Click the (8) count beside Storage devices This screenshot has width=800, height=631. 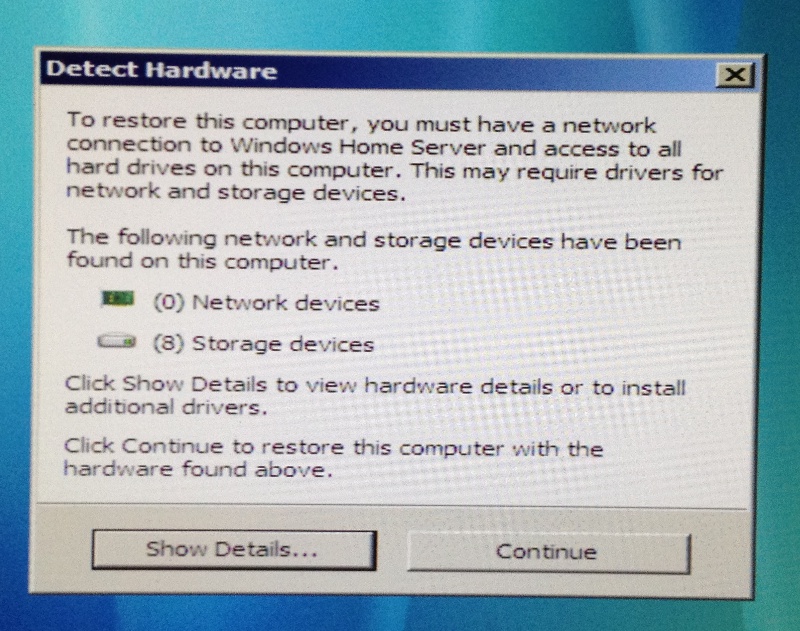point(168,343)
